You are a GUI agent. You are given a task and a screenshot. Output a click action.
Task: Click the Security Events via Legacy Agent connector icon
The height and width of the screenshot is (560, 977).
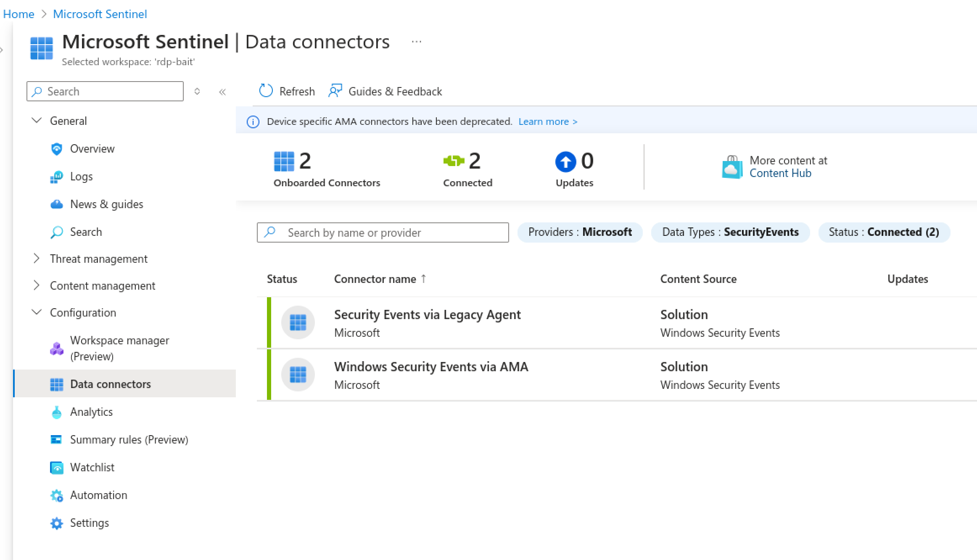[298, 322]
